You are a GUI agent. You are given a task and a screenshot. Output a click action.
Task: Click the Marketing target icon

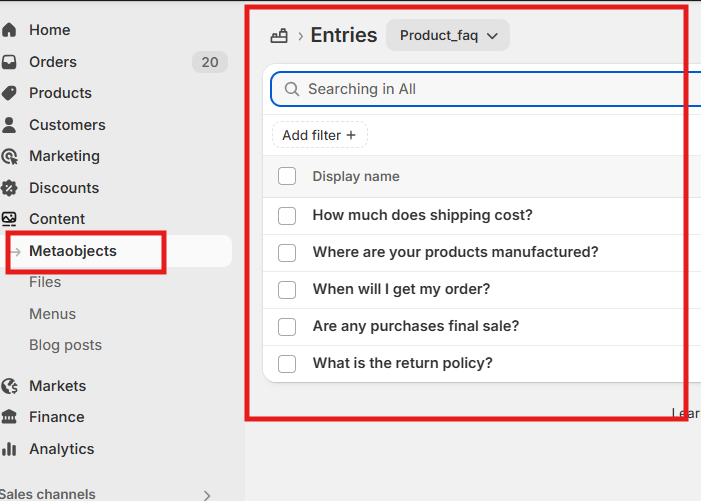9,156
